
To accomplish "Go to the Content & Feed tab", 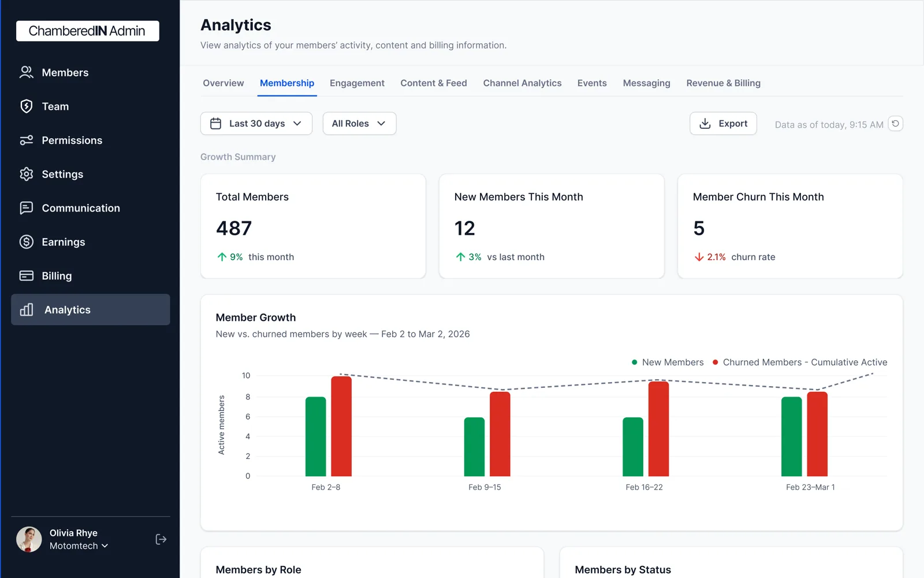I will (x=434, y=83).
